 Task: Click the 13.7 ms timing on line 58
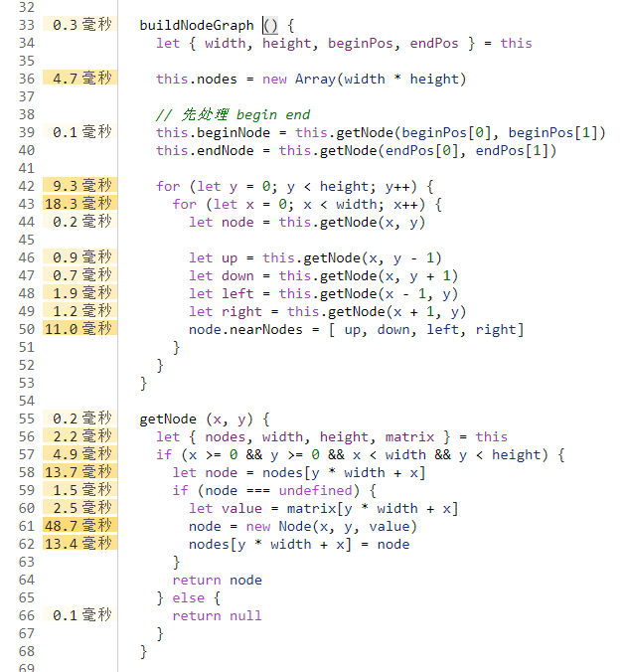click(x=79, y=472)
